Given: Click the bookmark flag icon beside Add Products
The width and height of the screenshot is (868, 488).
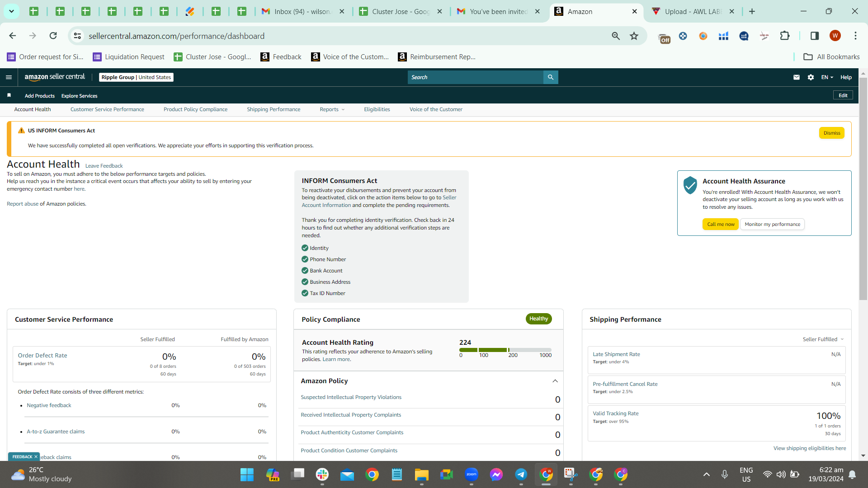Looking at the screenshot, I should pyautogui.click(x=9, y=95).
